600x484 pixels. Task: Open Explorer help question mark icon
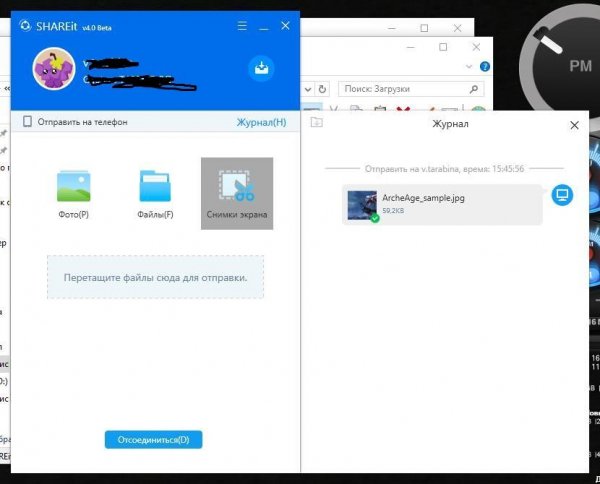point(485,67)
